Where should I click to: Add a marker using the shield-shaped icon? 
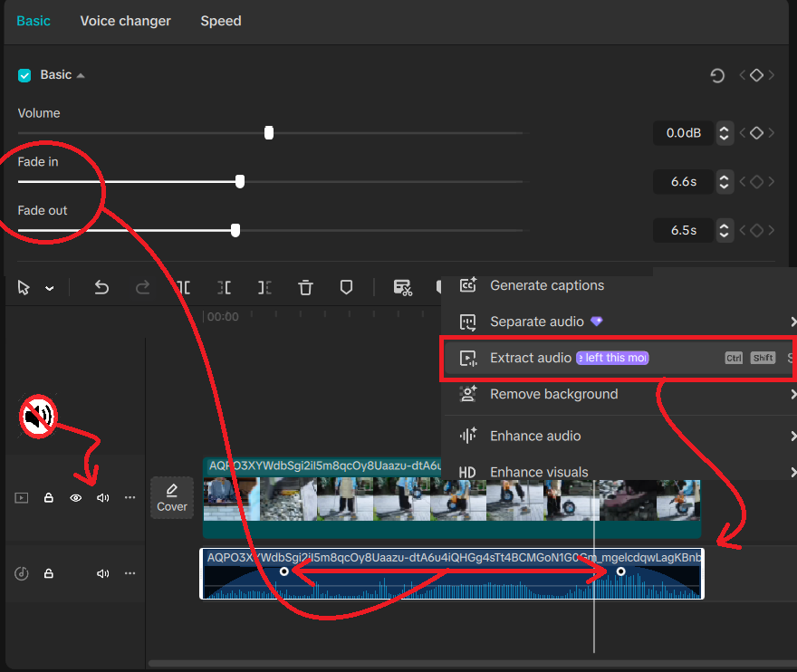point(346,288)
